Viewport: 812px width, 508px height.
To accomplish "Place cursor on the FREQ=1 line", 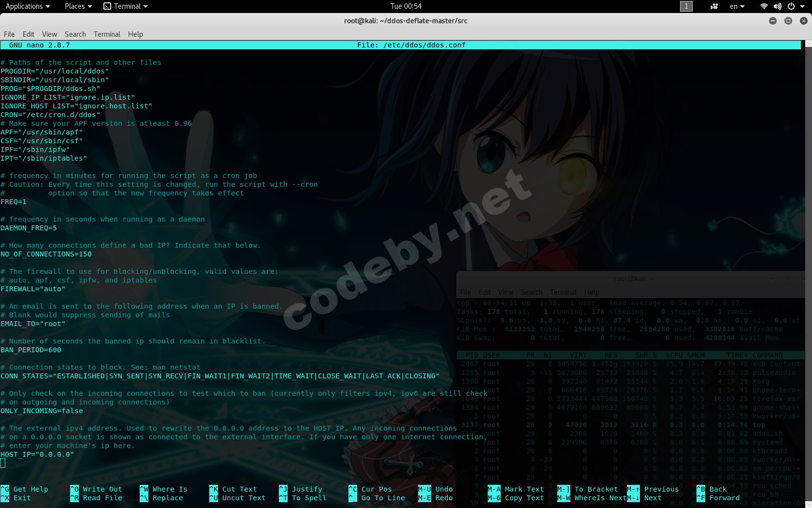I will (x=14, y=202).
